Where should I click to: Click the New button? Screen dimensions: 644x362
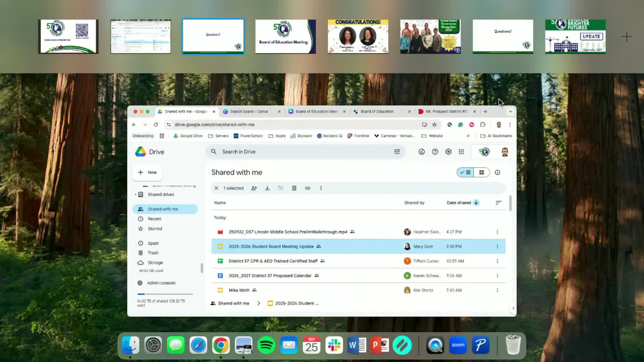tap(148, 172)
